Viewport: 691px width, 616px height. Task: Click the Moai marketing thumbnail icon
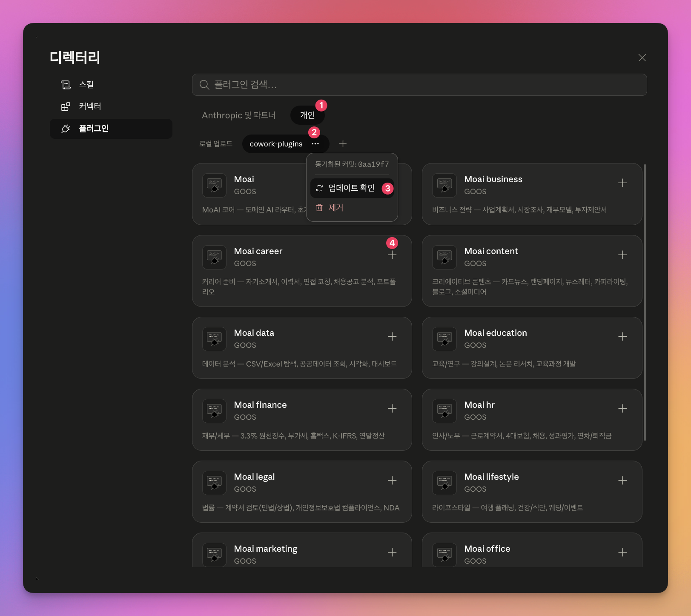[214, 555]
